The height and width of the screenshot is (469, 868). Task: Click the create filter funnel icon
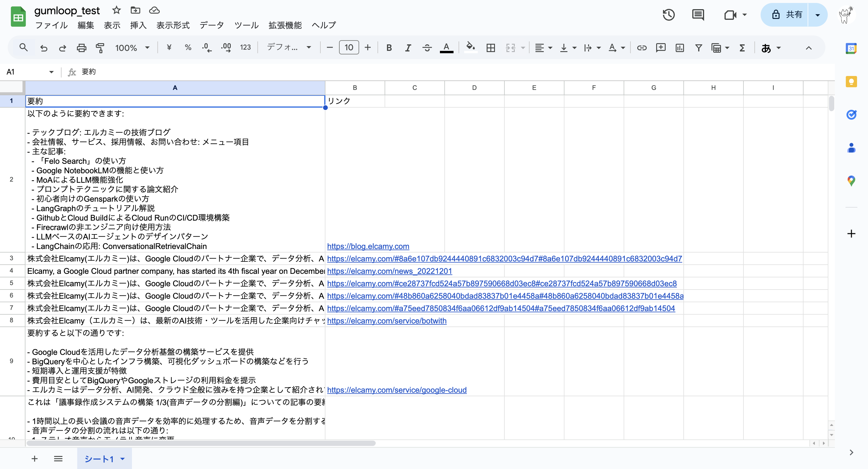click(698, 48)
